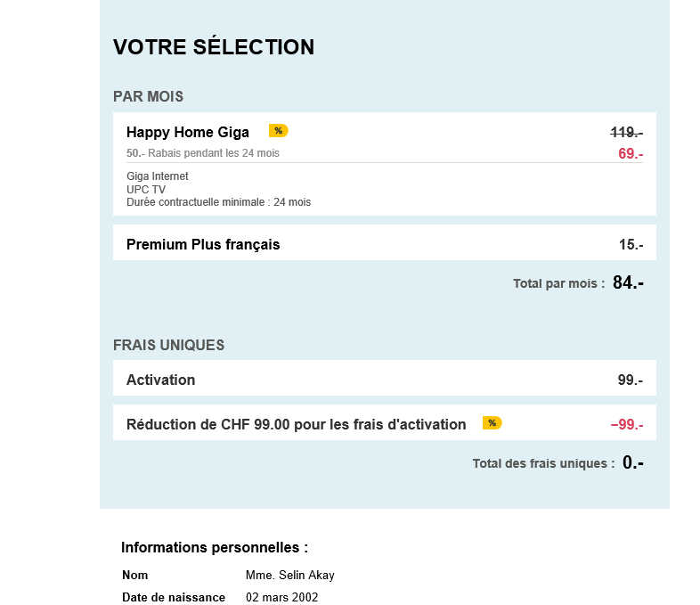Screen dimensions: 700x605
Task: Click the Réduction de CHF 99.00 row label
Action: pyautogui.click(x=296, y=424)
